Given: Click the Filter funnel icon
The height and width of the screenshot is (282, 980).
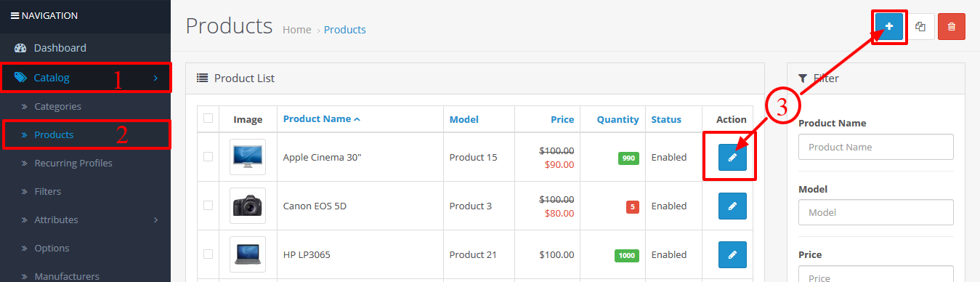Looking at the screenshot, I should 803,78.
